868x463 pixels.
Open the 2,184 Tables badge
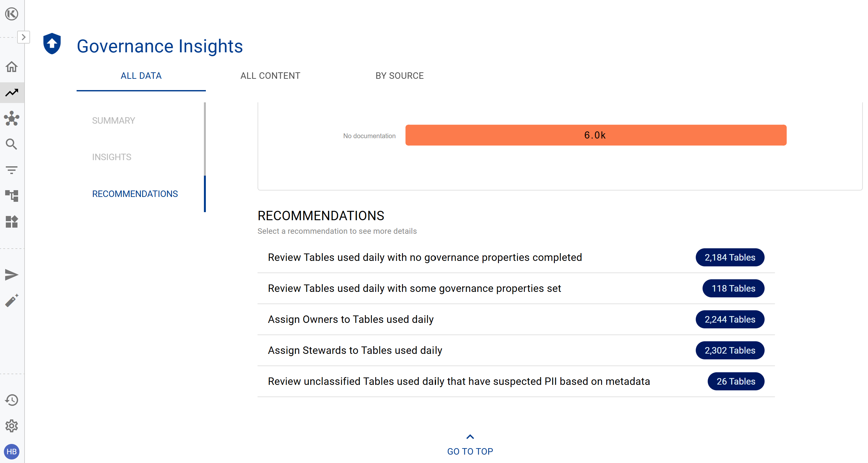pyautogui.click(x=729, y=258)
